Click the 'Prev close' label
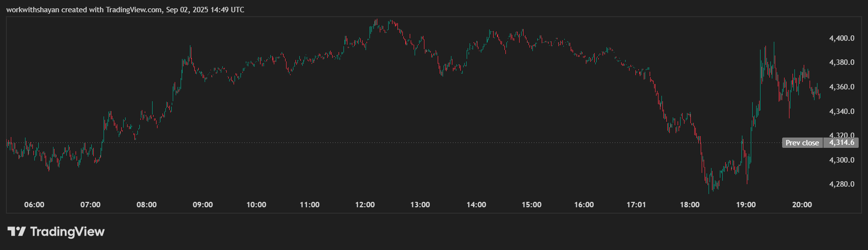Screen dimensions: 868x250 802,143
